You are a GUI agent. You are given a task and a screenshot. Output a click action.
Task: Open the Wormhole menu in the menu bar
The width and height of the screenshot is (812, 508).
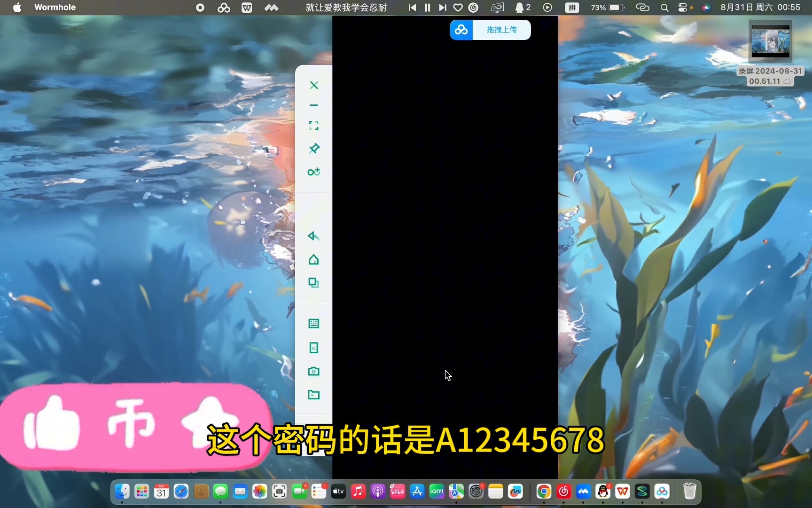(55, 8)
